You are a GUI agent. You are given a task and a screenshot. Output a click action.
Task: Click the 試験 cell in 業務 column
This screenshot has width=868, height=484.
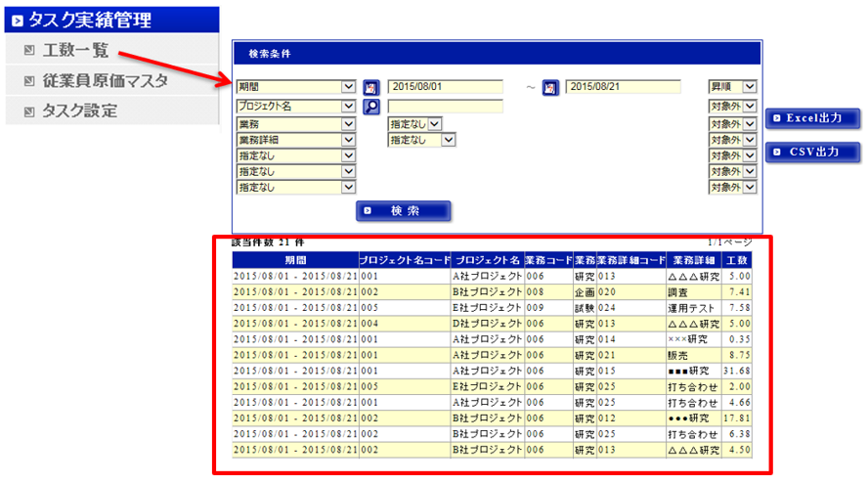click(x=585, y=308)
